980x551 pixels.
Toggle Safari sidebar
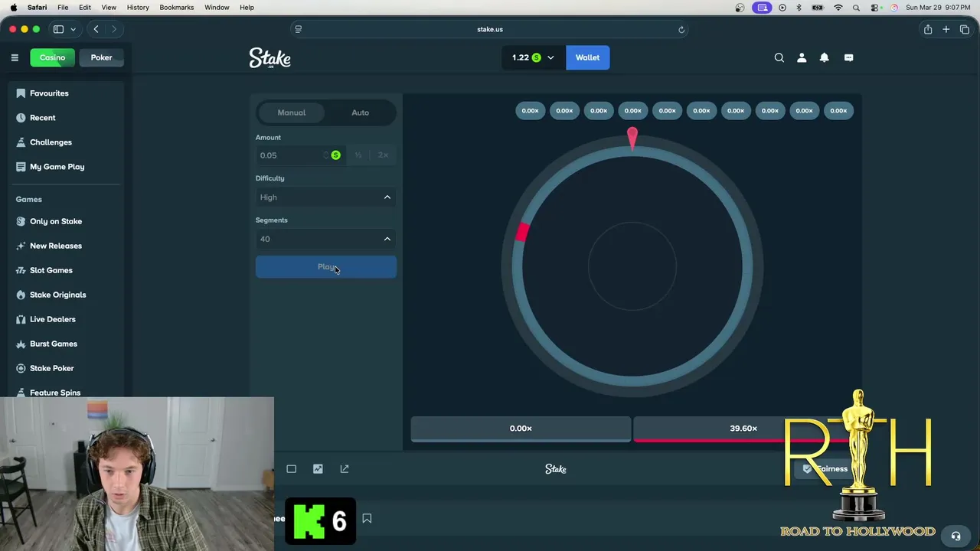pos(58,29)
